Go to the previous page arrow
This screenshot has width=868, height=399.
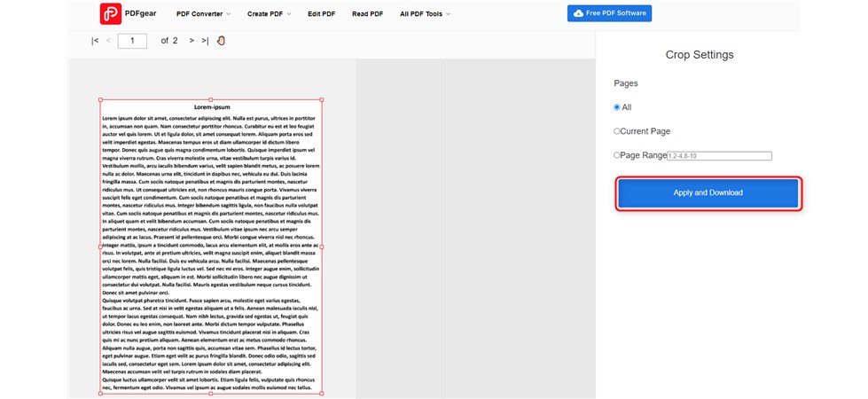(108, 41)
